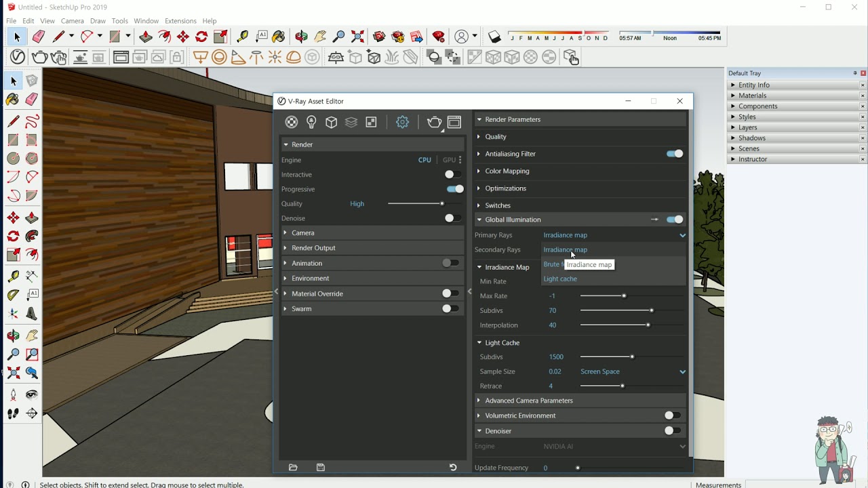
Task: Enable Volumetric Environment toggle
Action: click(x=672, y=415)
